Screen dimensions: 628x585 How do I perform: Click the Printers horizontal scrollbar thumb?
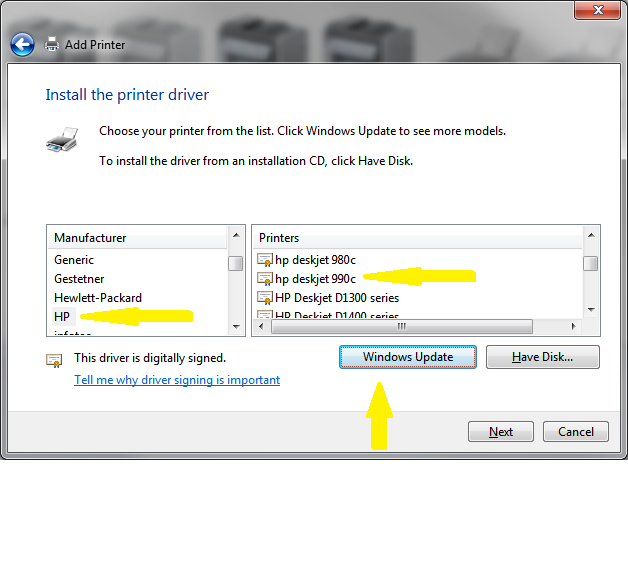point(402,326)
